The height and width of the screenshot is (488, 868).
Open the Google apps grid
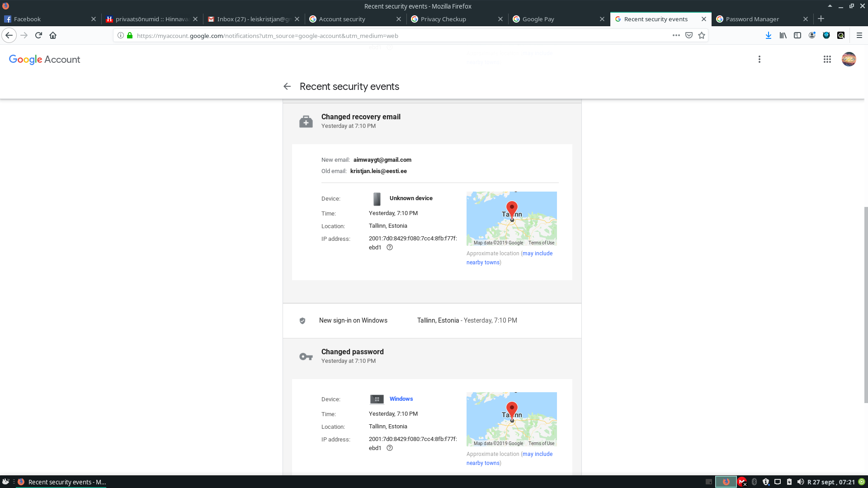[x=827, y=59]
